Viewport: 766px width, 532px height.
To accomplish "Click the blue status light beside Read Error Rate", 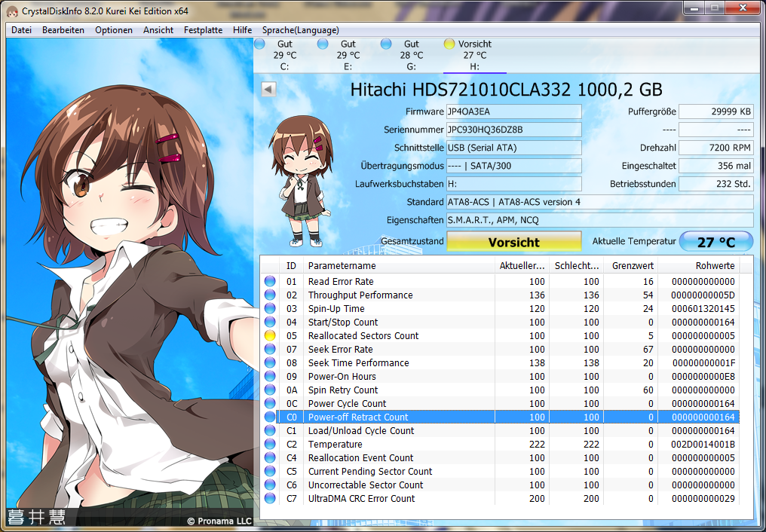I will 269,281.
